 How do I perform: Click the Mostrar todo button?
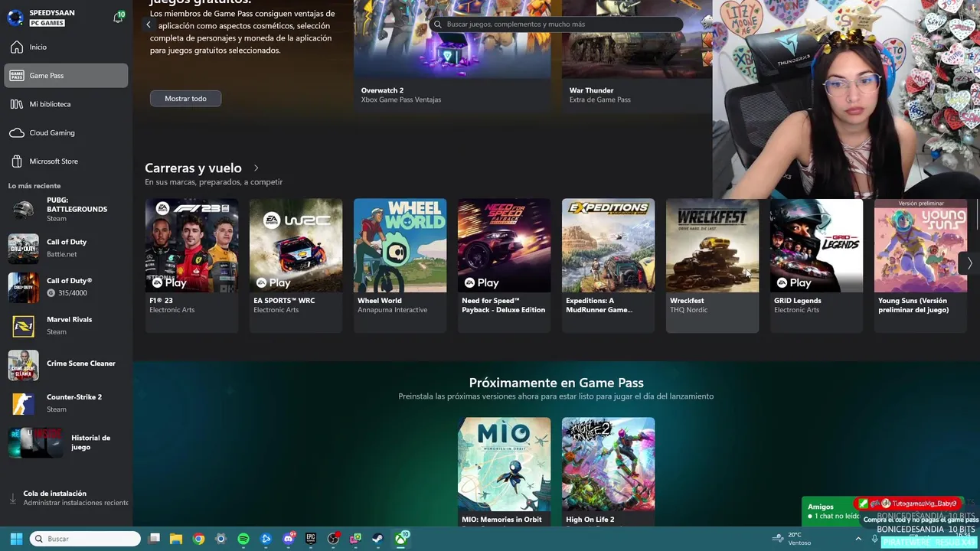(185, 99)
